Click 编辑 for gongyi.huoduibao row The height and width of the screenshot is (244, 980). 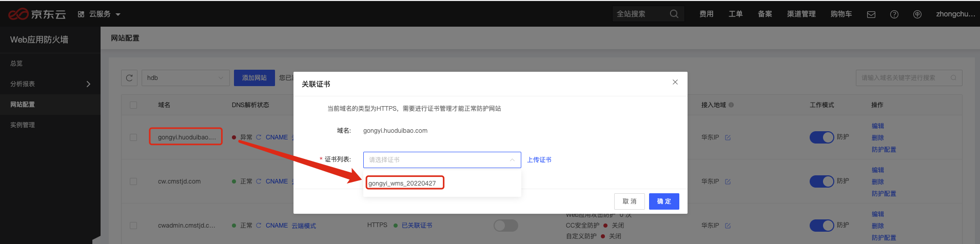pyautogui.click(x=878, y=126)
